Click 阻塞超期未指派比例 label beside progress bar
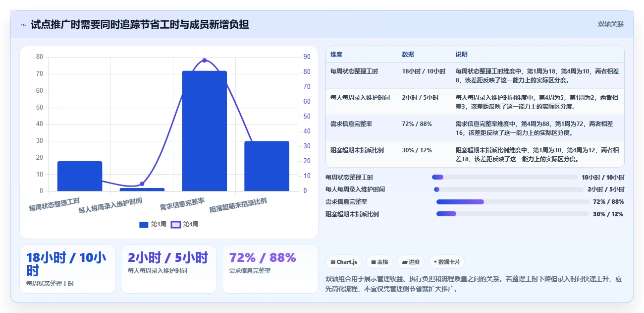Viewport: 644px width, 313px height. (352, 214)
